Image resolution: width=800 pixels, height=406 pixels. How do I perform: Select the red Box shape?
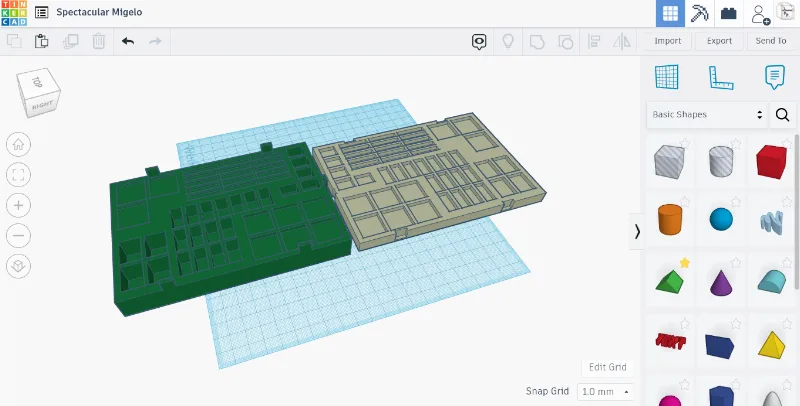click(x=771, y=162)
